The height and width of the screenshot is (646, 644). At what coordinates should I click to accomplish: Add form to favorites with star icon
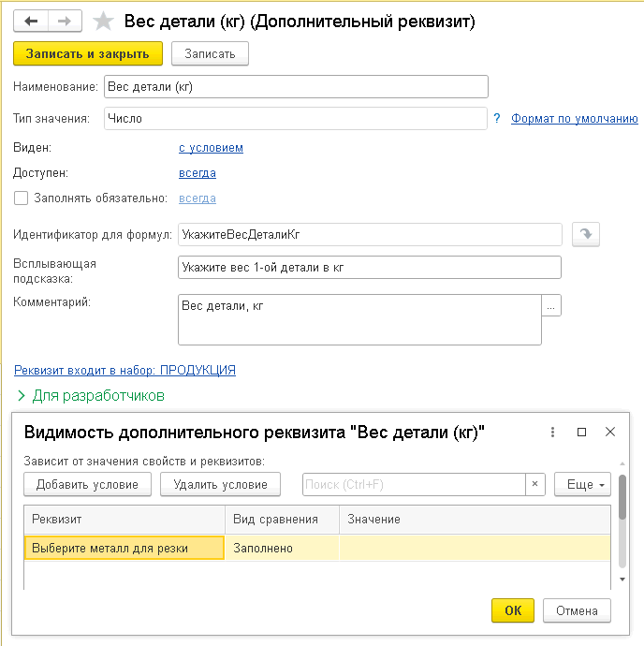104,22
